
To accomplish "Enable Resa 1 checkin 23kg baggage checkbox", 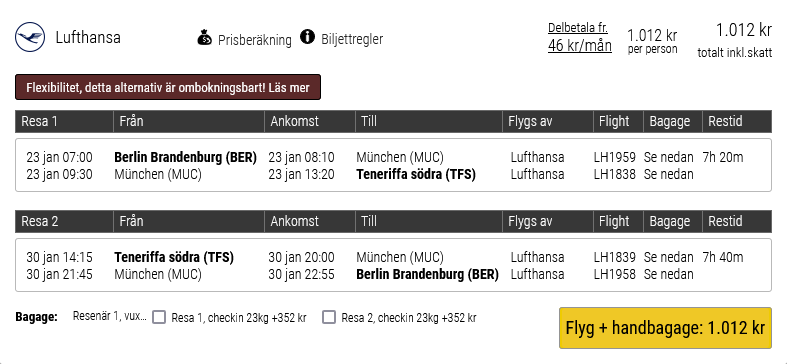I will tap(159, 317).
